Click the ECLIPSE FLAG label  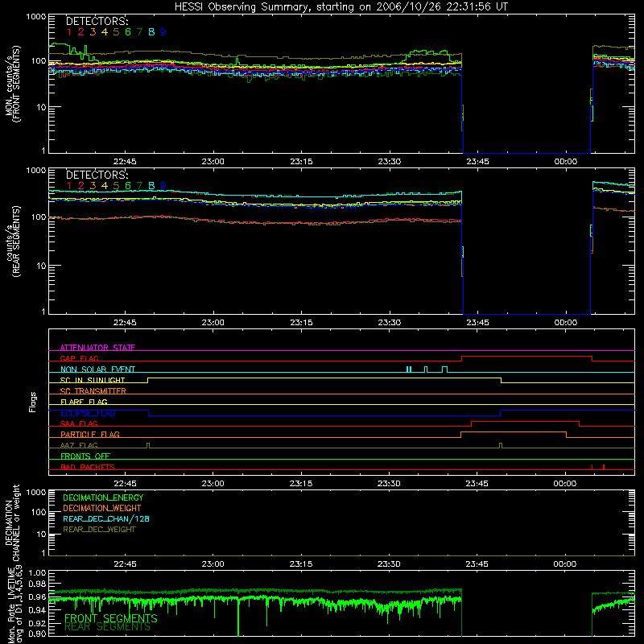tap(88, 413)
